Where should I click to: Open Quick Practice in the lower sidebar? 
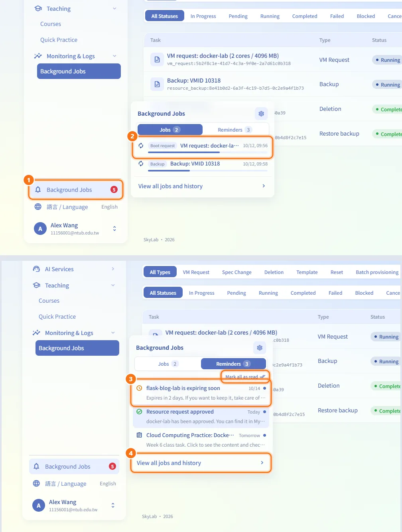[x=57, y=316]
